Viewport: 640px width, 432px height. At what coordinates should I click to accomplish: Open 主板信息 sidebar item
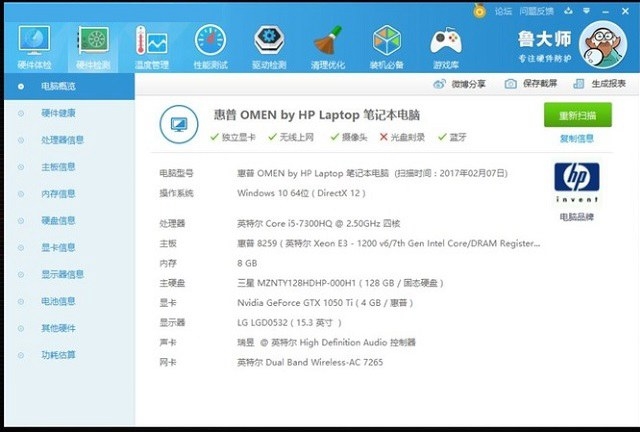[58, 167]
